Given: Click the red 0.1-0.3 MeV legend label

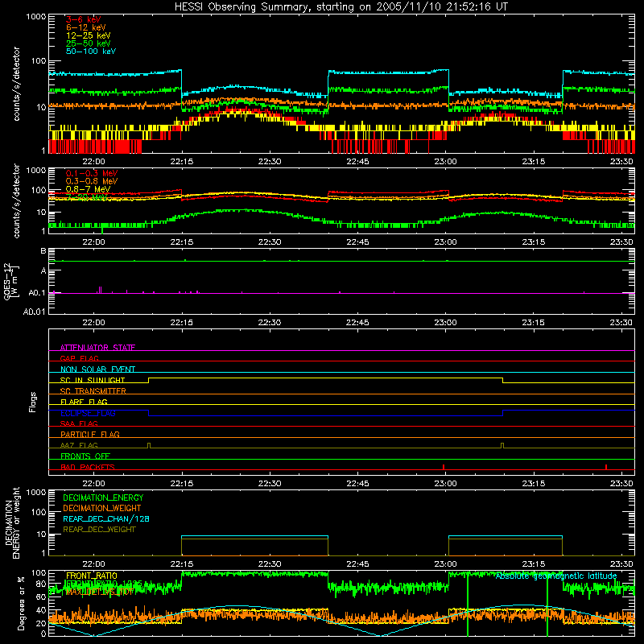Looking at the screenshot, I should 92,173.
